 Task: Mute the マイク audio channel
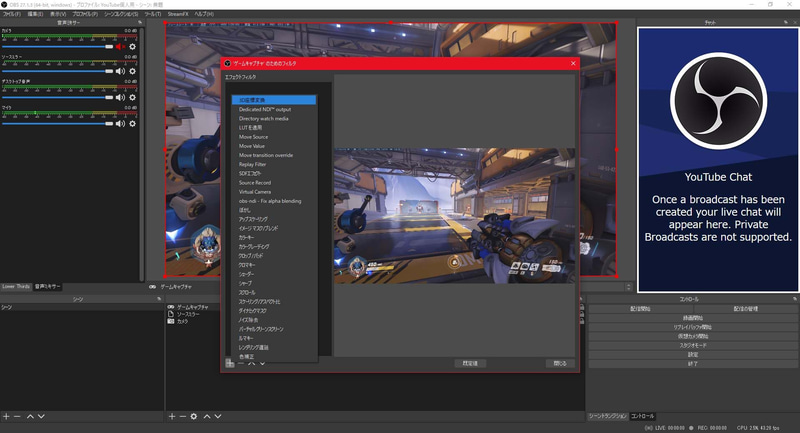click(x=120, y=123)
